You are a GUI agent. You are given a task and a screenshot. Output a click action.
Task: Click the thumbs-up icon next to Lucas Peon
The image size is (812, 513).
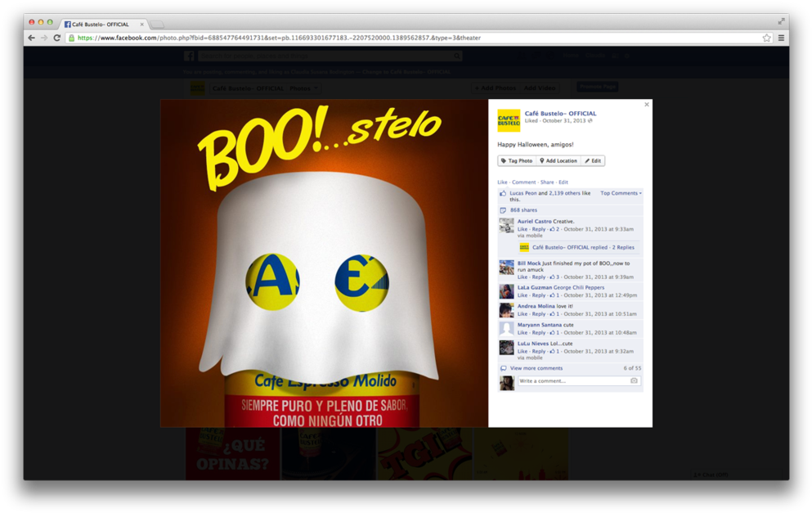[502, 193]
